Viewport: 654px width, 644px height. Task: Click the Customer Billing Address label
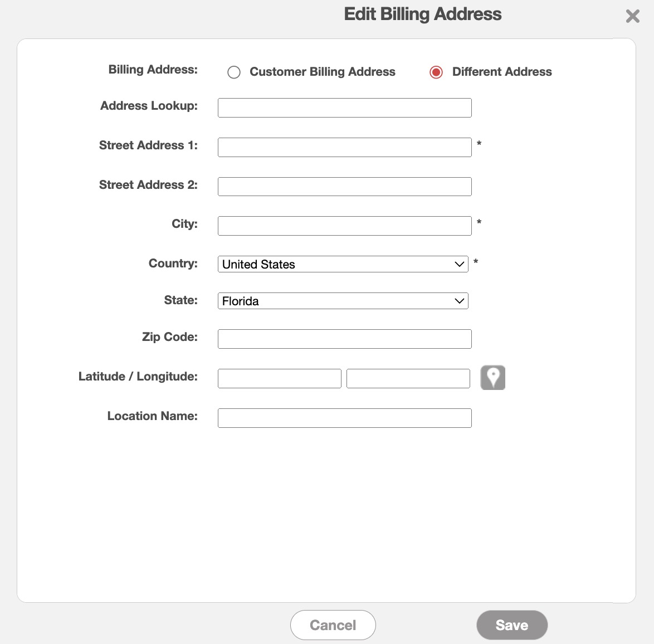tap(322, 72)
